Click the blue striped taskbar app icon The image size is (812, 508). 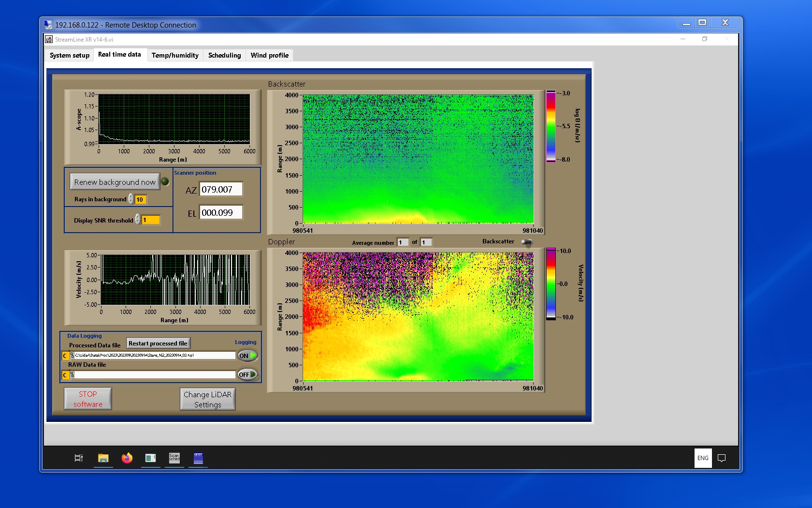[198, 458]
